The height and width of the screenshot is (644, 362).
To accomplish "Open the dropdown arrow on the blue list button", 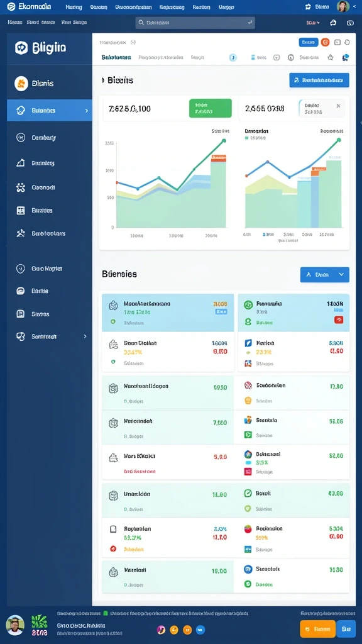I will [341, 274].
